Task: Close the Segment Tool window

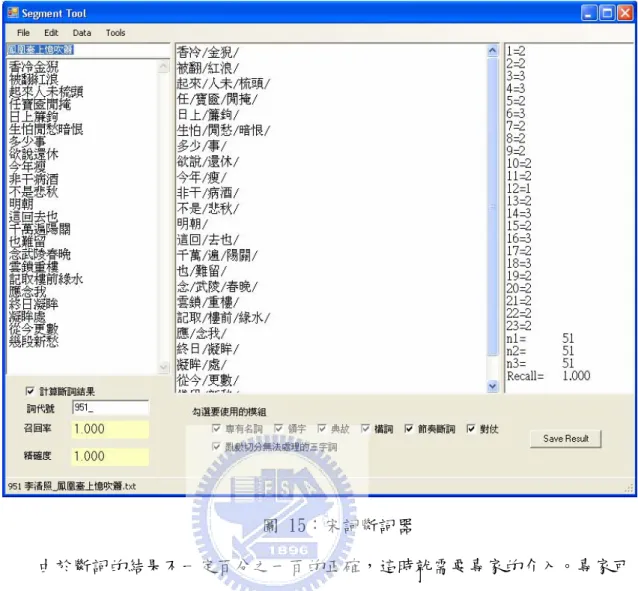Action: [625, 13]
